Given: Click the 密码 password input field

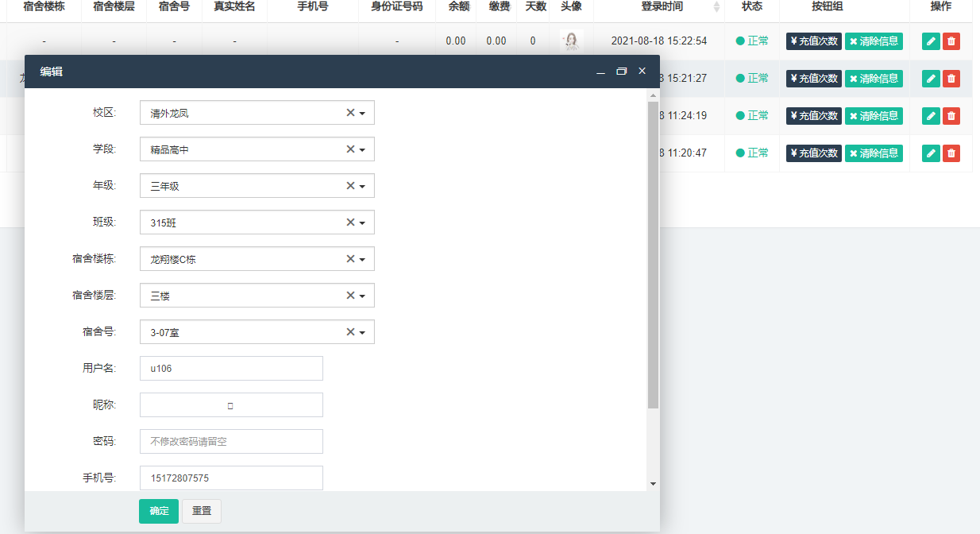Looking at the screenshot, I should tap(231, 441).
